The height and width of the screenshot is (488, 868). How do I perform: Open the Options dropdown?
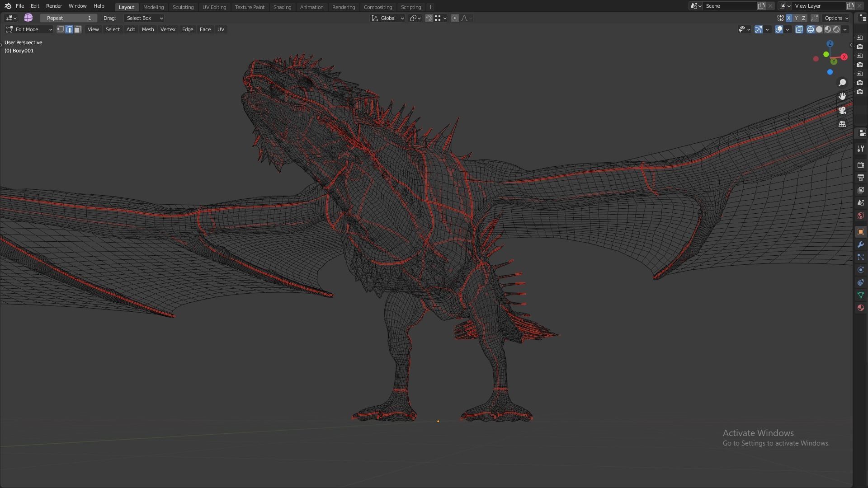coord(836,18)
